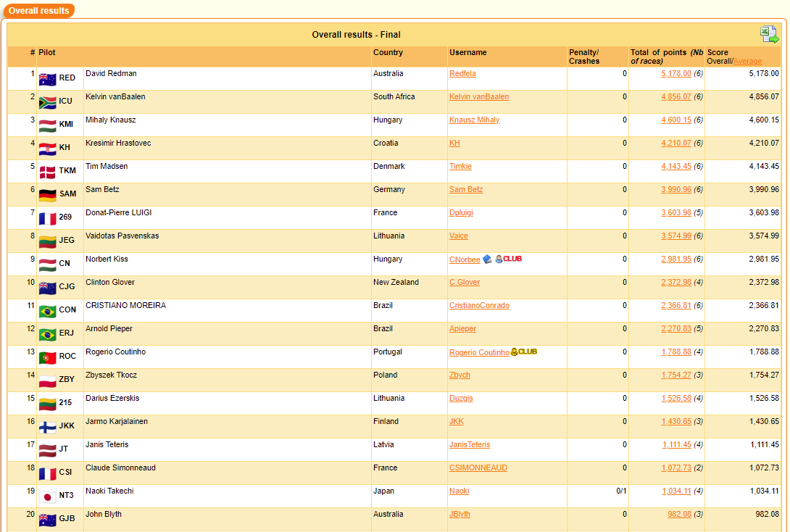Open the Naoki username link
Screen dimensions: 790x532
(459, 491)
